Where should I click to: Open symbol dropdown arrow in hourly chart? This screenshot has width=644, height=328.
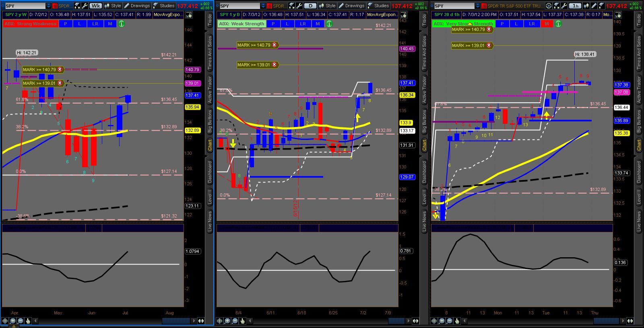pyautogui.click(x=477, y=6)
